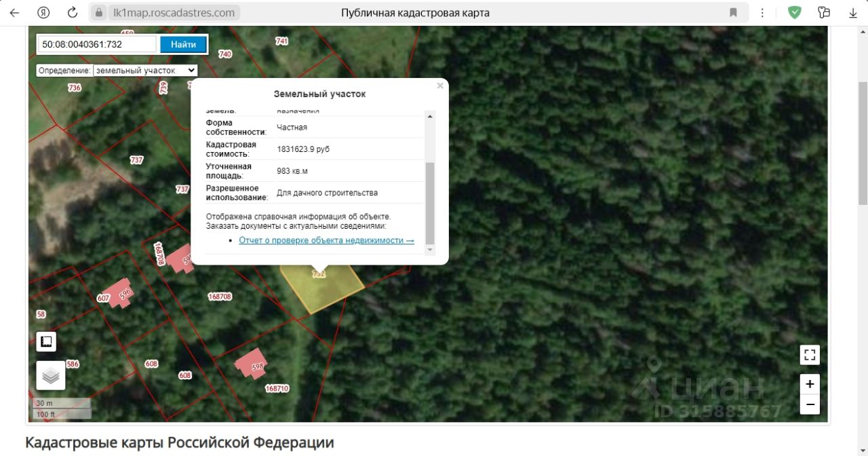Click the Земельный участок popup title
Viewport: 868px width, 456px height.
[x=319, y=94]
